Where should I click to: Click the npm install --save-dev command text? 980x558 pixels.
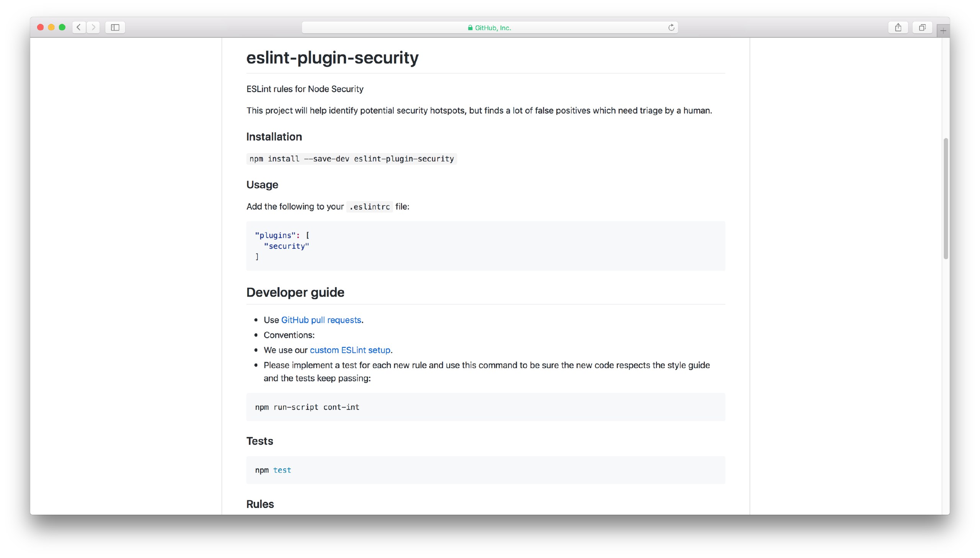351,159
